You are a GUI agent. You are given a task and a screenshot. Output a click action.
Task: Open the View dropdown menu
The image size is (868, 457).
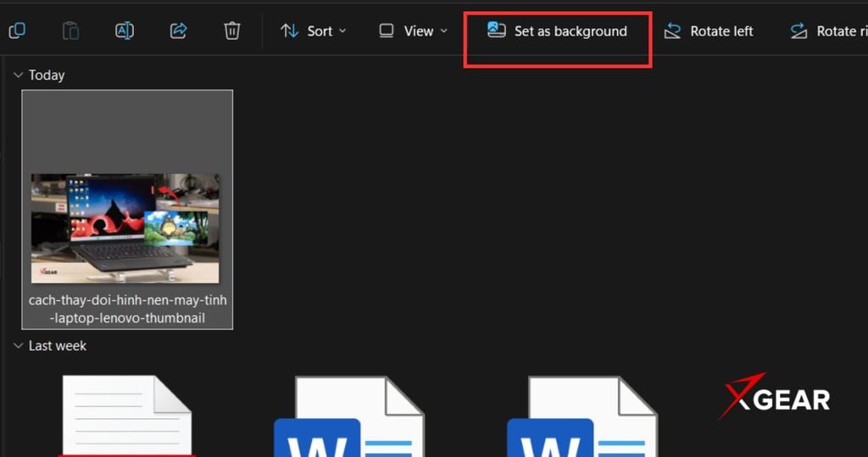tap(413, 31)
